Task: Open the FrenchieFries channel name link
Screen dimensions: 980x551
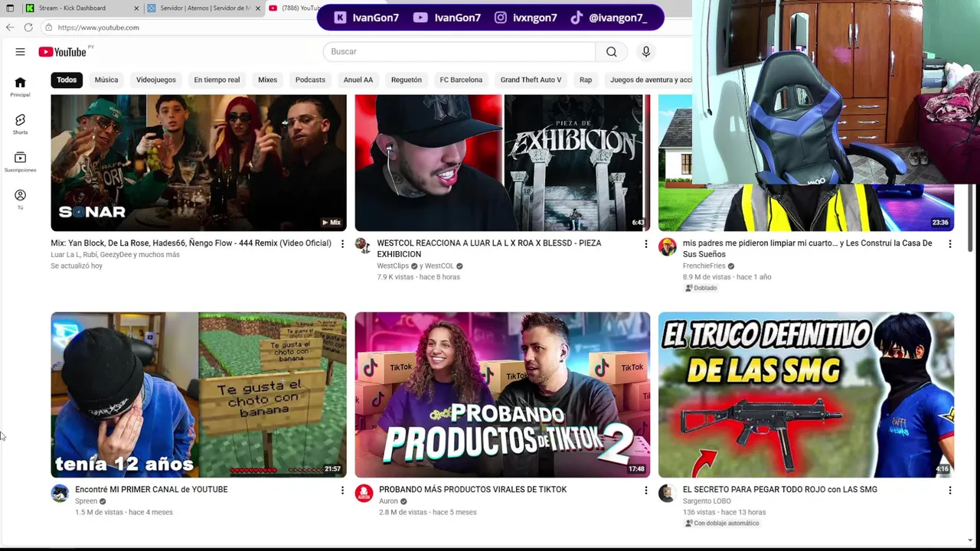Action: point(704,266)
